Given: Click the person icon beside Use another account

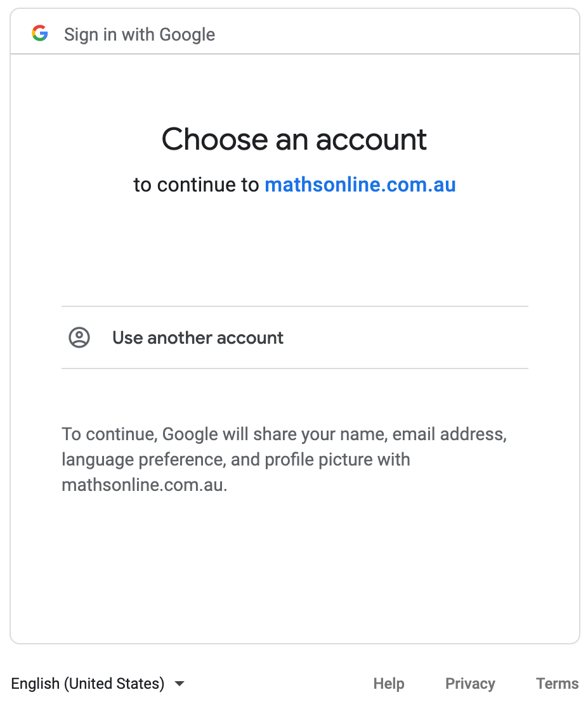Looking at the screenshot, I should 79,337.
